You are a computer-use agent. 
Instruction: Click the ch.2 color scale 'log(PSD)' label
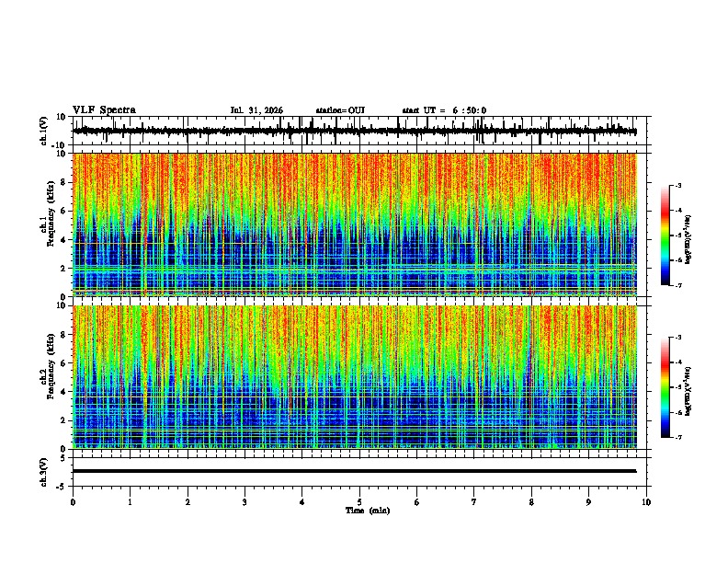(688, 391)
